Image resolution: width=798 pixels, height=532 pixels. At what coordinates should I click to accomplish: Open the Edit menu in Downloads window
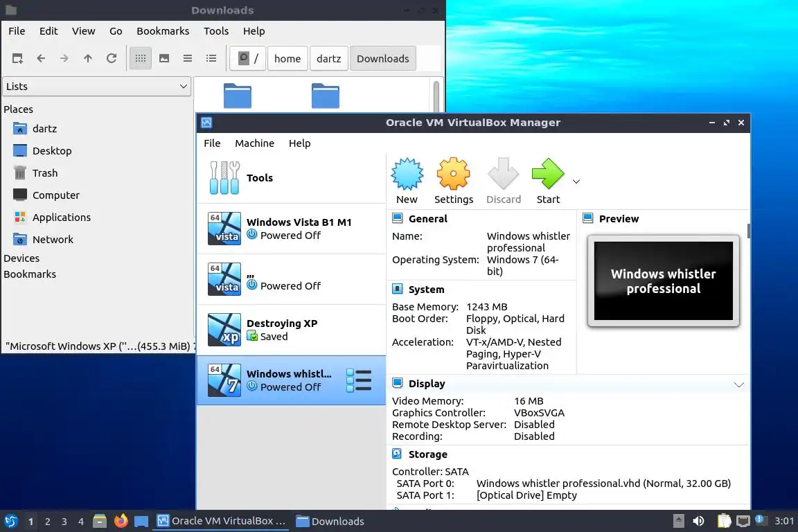(48, 31)
